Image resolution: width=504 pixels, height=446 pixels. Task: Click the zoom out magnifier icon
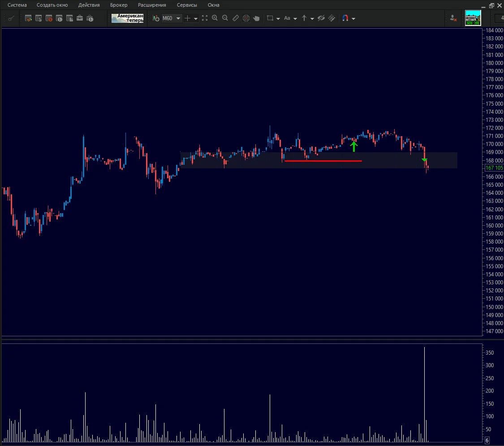(225, 18)
